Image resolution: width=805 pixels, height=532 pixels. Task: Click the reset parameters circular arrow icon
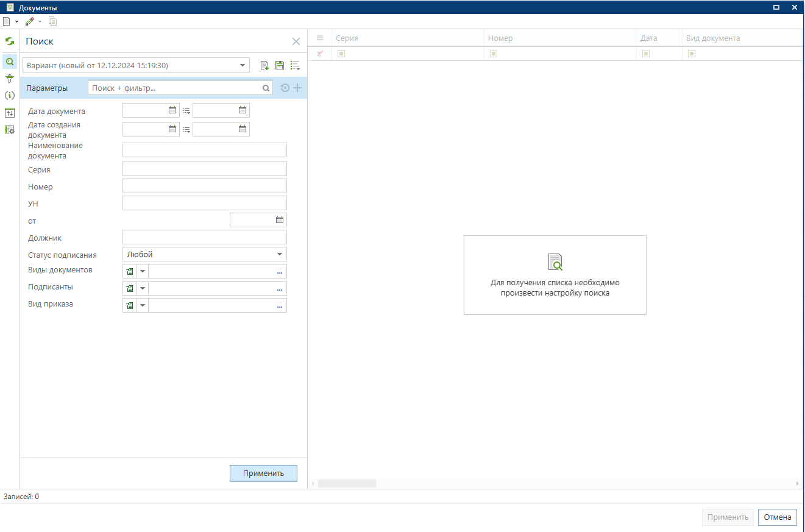[285, 88]
